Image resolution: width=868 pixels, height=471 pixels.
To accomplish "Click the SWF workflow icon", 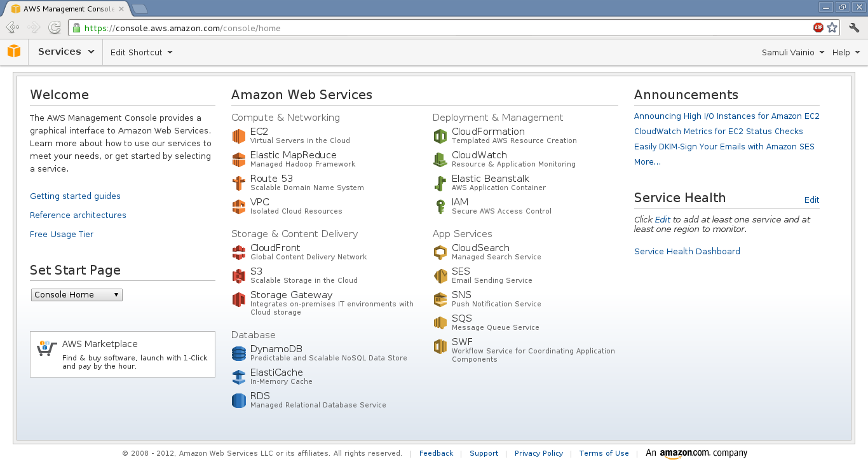I will [440, 346].
